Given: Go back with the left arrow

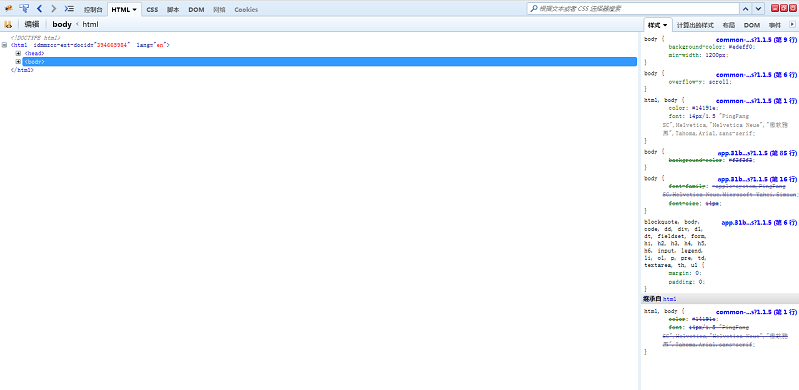Looking at the screenshot, I should click(x=40, y=9).
